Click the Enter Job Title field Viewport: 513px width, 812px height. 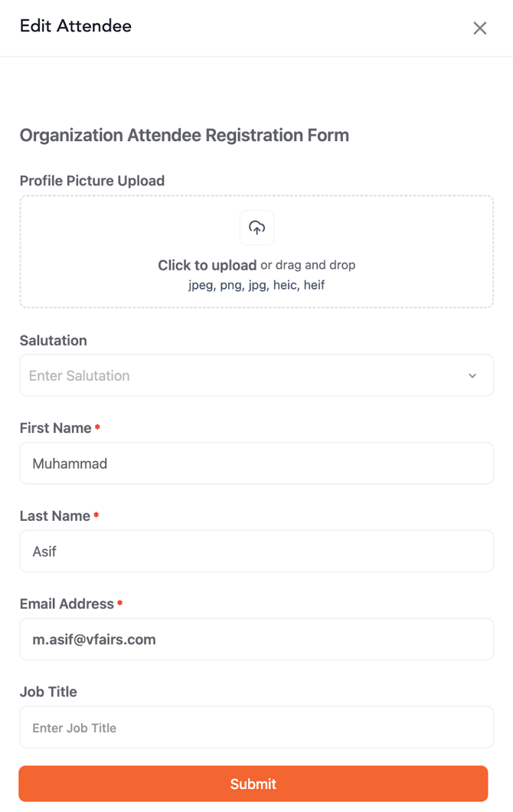click(x=256, y=728)
